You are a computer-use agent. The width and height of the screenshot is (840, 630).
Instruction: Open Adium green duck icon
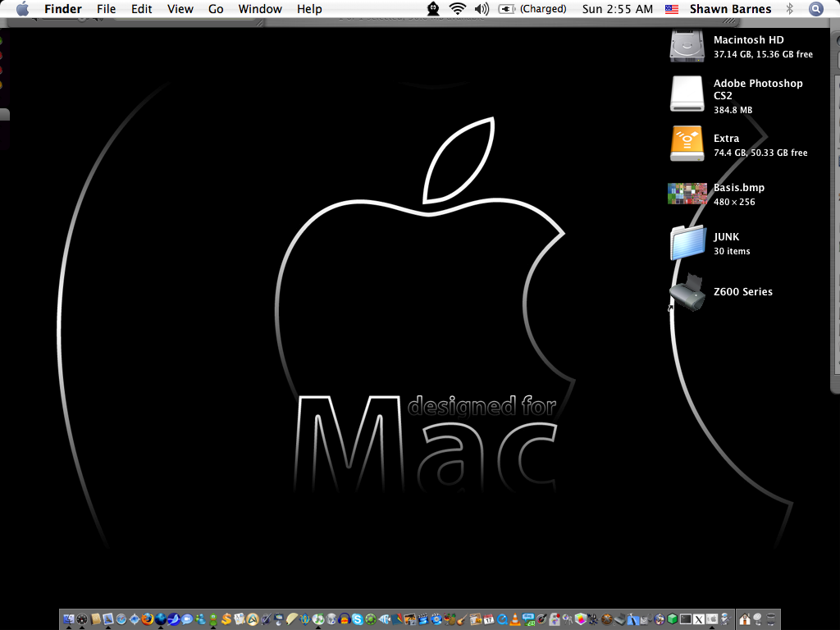213,620
